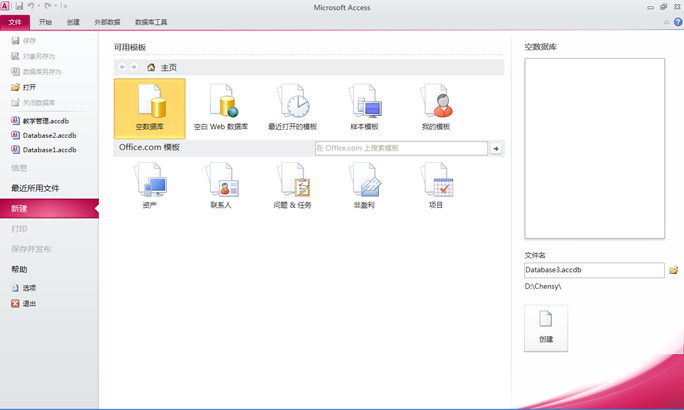
Task: Select 最近所用文件 in the backstage menu
Action: pos(35,188)
